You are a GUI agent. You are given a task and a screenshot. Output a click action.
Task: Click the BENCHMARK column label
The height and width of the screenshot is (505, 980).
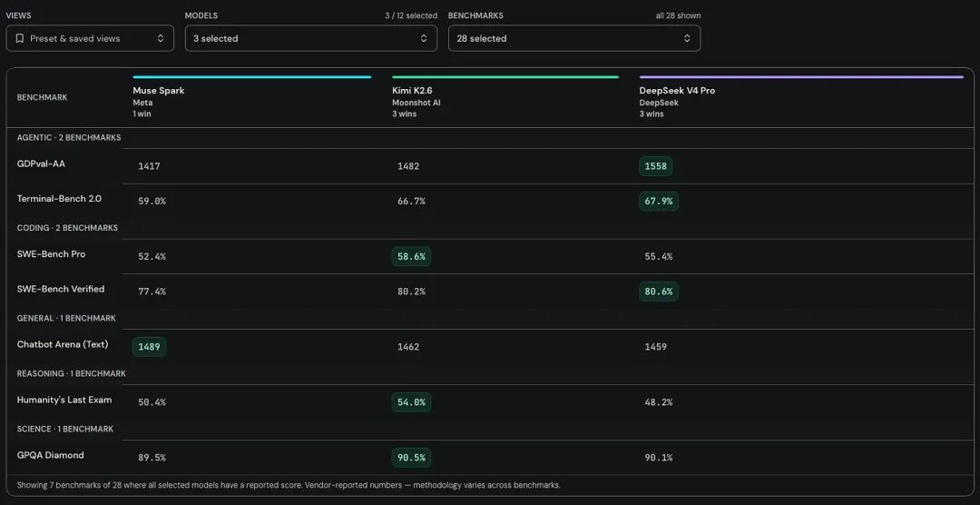[x=42, y=97]
